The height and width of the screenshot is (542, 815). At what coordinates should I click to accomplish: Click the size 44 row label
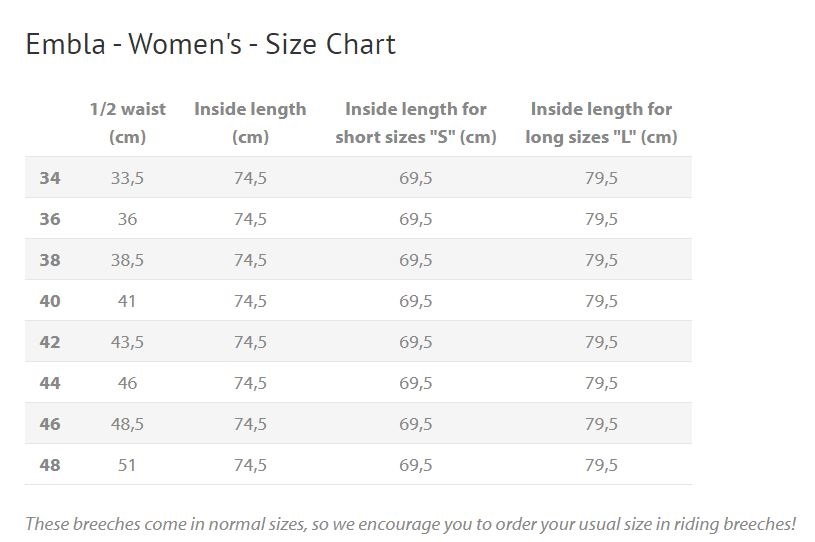(50, 383)
